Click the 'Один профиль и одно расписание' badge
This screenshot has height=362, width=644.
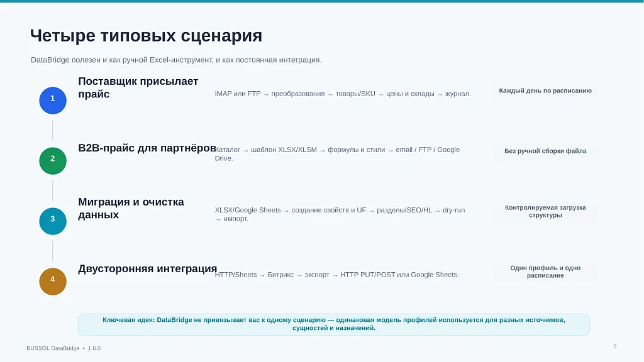point(545,271)
